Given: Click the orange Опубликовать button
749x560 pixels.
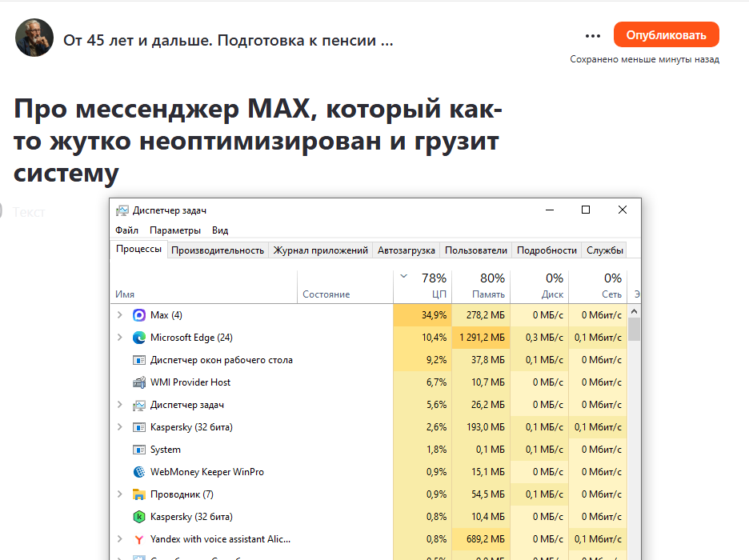Looking at the screenshot, I should [667, 35].
